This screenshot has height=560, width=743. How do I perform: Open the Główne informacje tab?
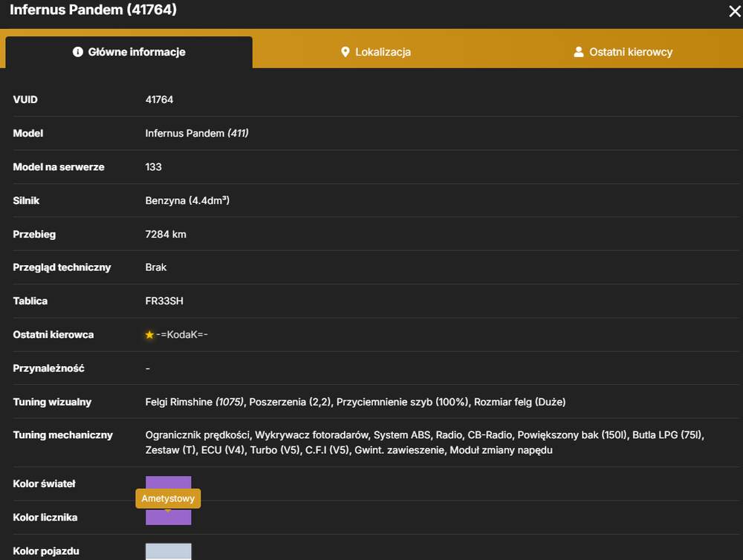(129, 52)
